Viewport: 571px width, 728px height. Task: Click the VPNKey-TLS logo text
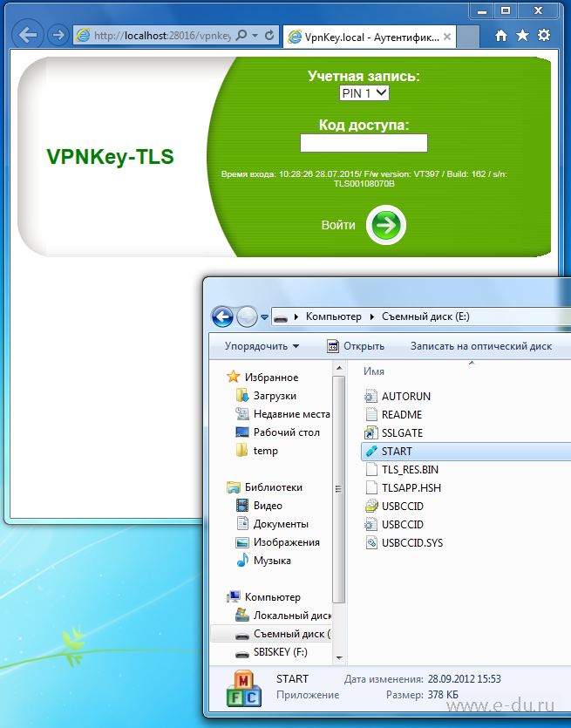[110, 156]
